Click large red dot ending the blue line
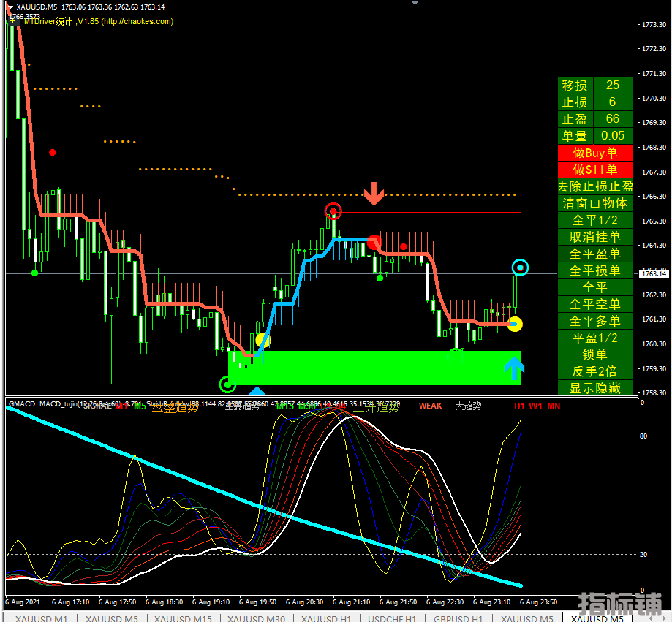The height and width of the screenshot is (622, 672). click(374, 242)
